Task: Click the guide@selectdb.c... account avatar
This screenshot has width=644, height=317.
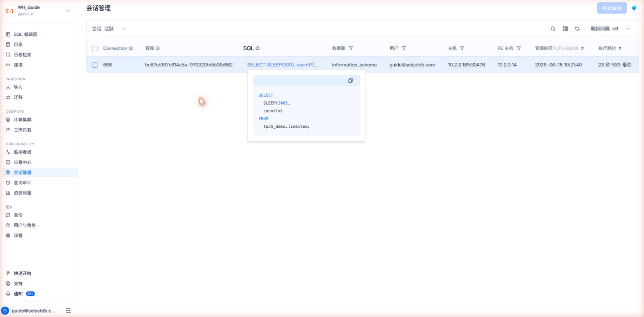Action: [5, 311]
